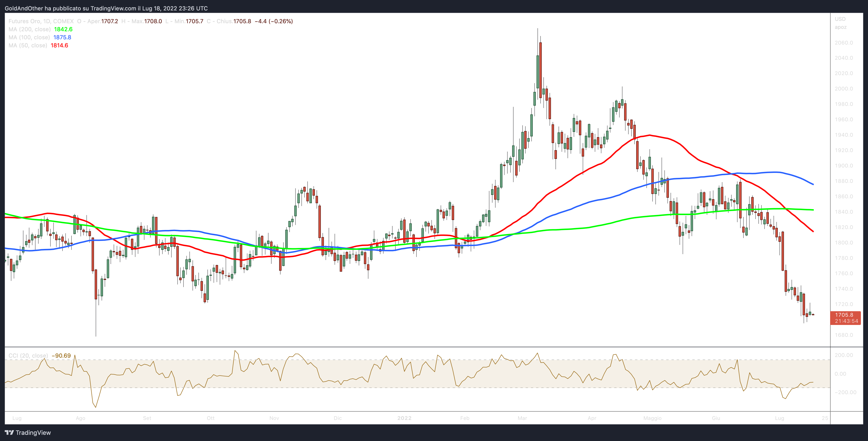Click the 2022 year label on time axis
This screenshot has width=868, height=441.
404,418
